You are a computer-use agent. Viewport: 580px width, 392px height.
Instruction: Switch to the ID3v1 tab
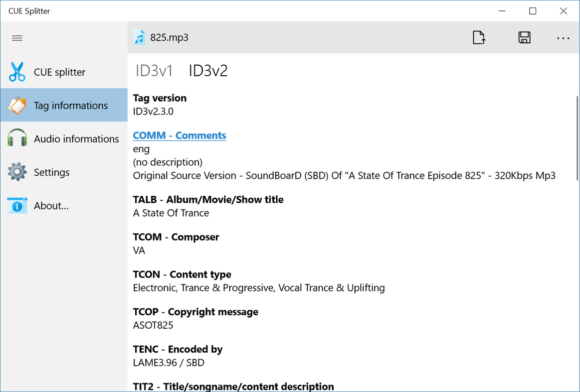[x=153, y=70]
